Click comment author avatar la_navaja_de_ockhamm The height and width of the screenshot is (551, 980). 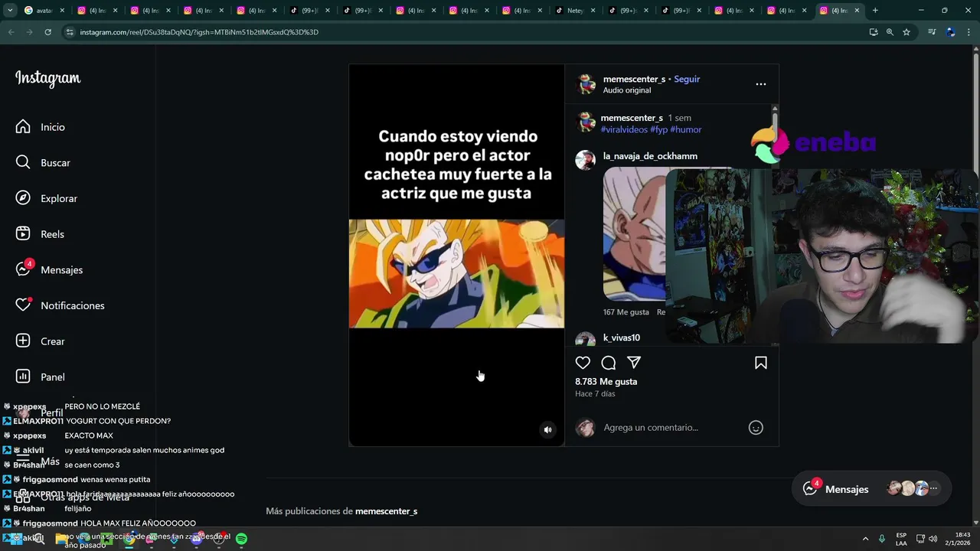click(x=586, y=160)
